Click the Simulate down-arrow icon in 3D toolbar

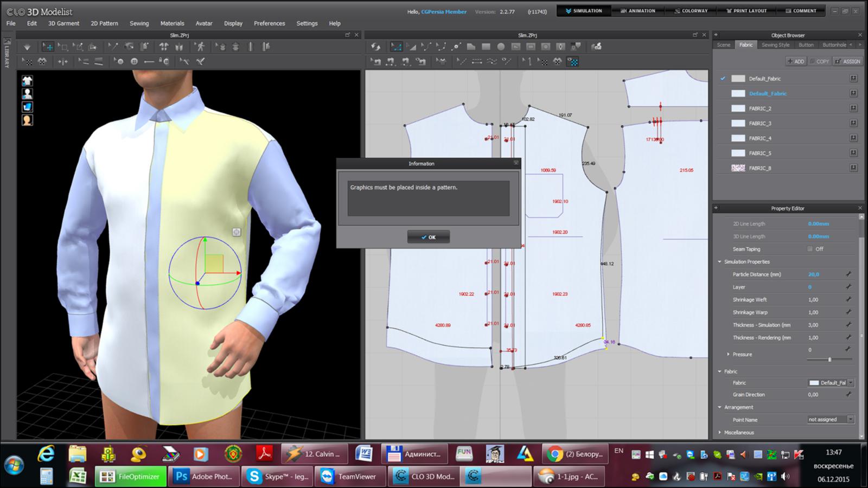[x=27, y=47]
